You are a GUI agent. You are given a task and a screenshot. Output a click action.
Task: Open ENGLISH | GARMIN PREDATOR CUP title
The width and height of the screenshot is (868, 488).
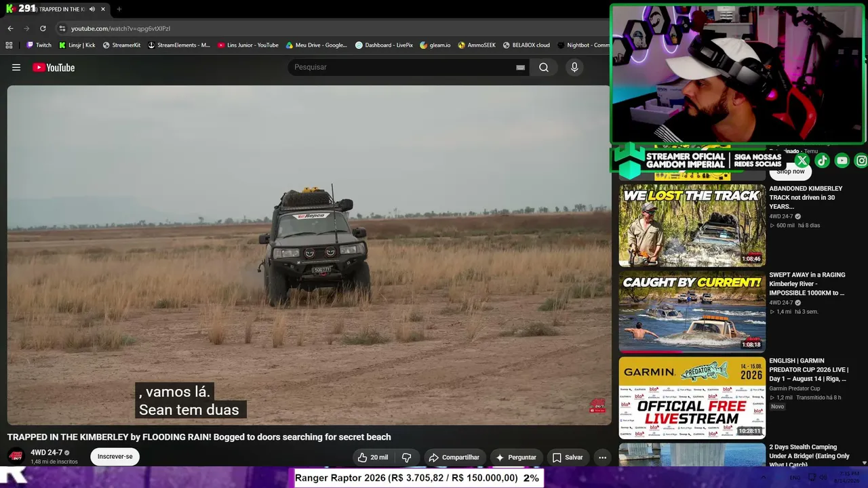(808, 370)
